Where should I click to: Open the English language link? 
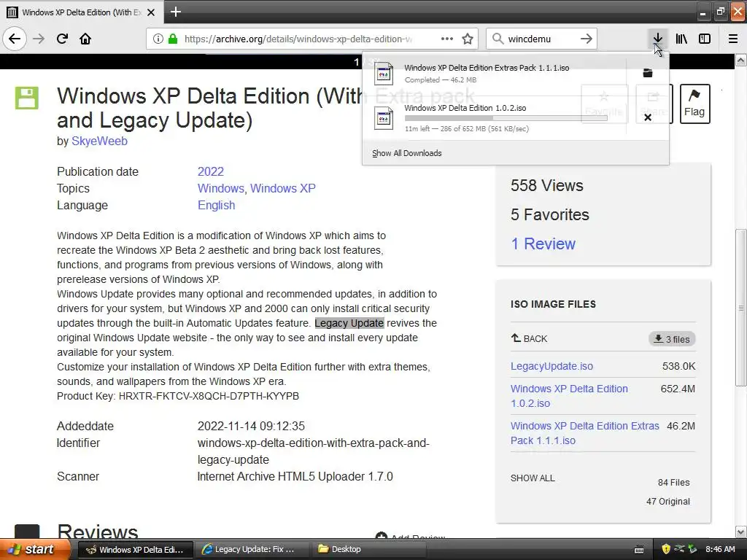point(216,205)
